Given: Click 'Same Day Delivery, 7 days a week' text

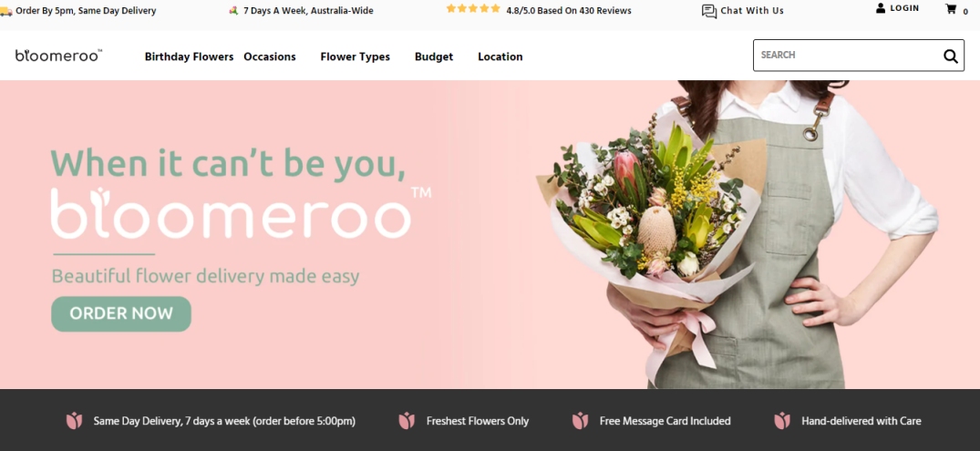Looking at the screenshot, I should coord(224,422).
